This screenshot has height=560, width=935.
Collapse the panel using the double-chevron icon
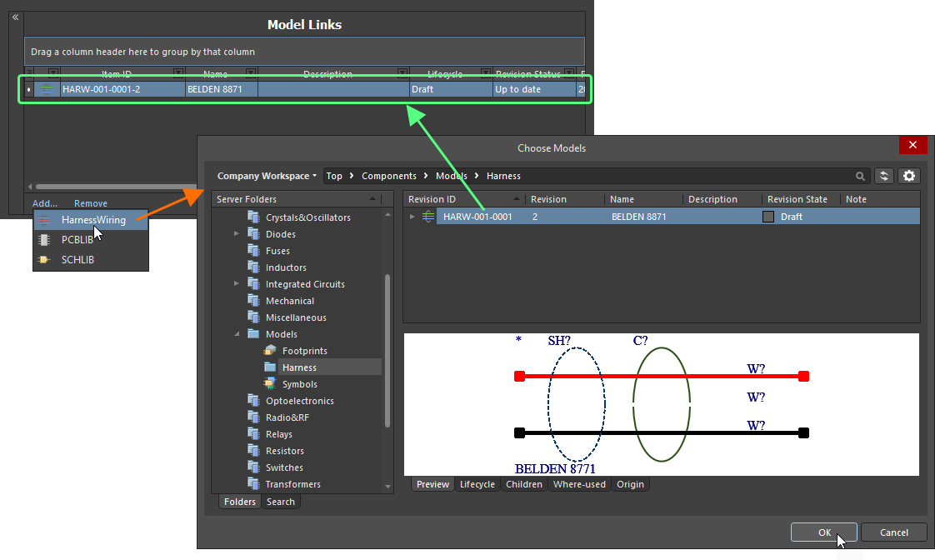tap(14, 17)
